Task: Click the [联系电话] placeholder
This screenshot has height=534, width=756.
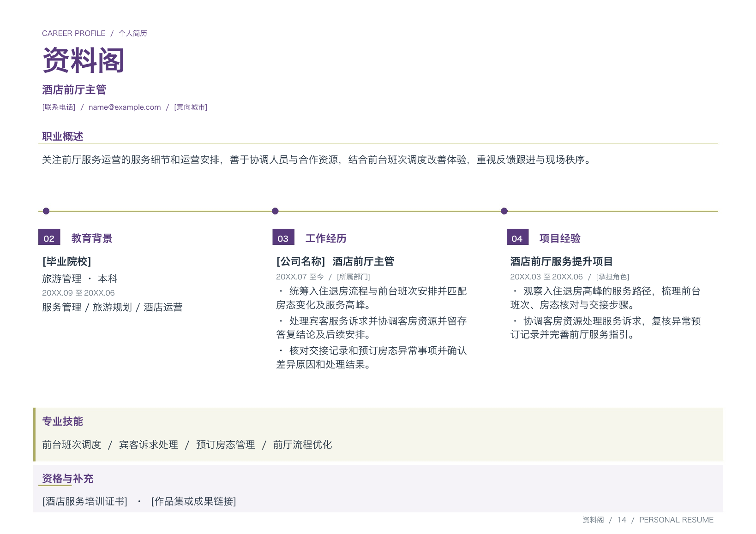Action: pos(59,107)
